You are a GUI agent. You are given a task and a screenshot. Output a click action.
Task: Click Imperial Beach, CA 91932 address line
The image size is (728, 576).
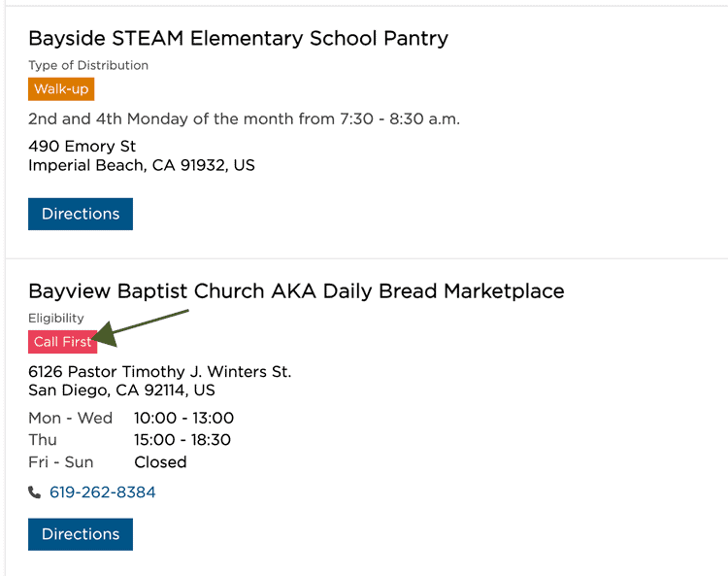[142, 165]
